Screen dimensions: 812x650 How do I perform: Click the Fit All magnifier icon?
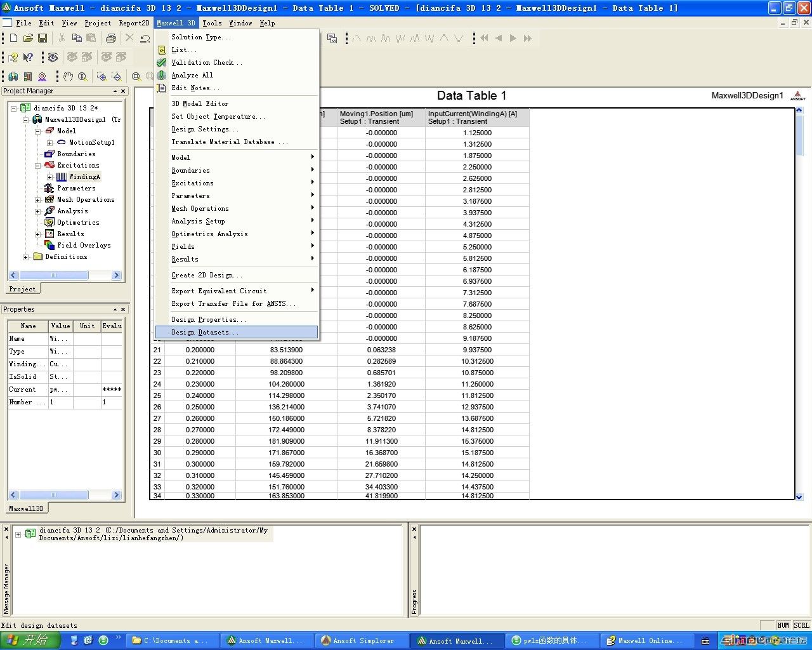(136, 76)
